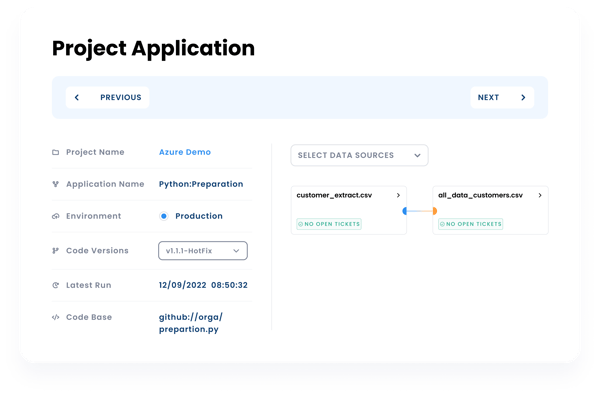Click the cloud icon beside Environment

coord(55,216)
